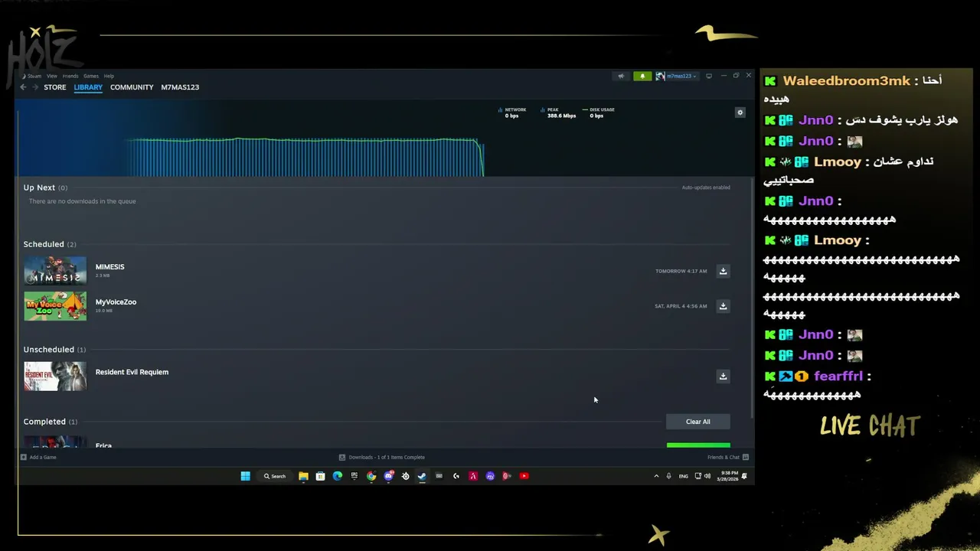The image size is (980, 551).
Task: Click the NETWORK 0 bps statistic
Action: (513, 112)
